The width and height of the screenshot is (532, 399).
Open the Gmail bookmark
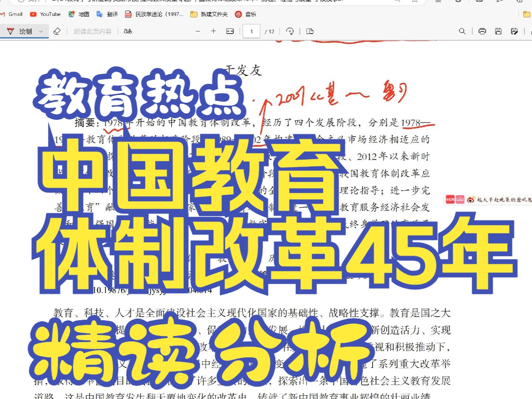click(12, 14)
